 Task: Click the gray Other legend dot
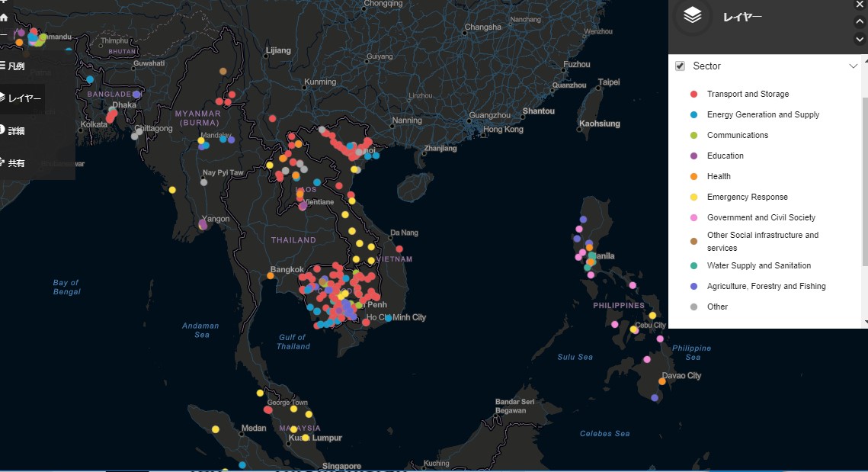(x=693, y=307)
